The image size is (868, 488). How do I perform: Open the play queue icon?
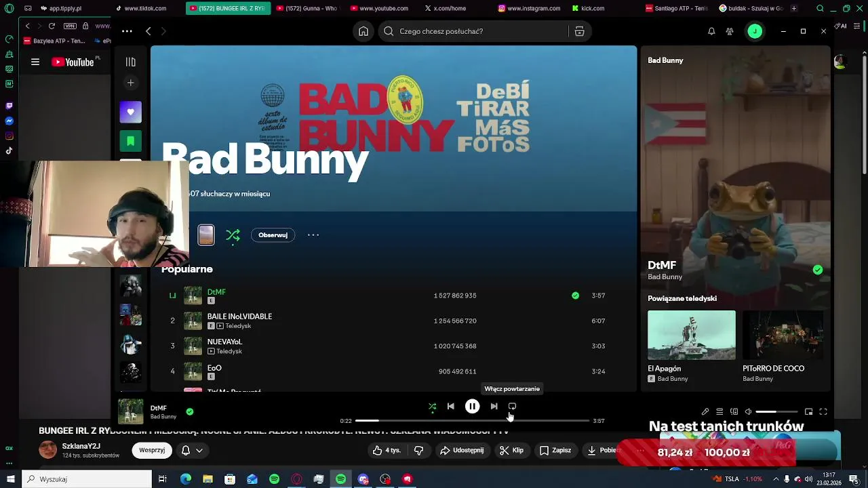click(719, 411)
